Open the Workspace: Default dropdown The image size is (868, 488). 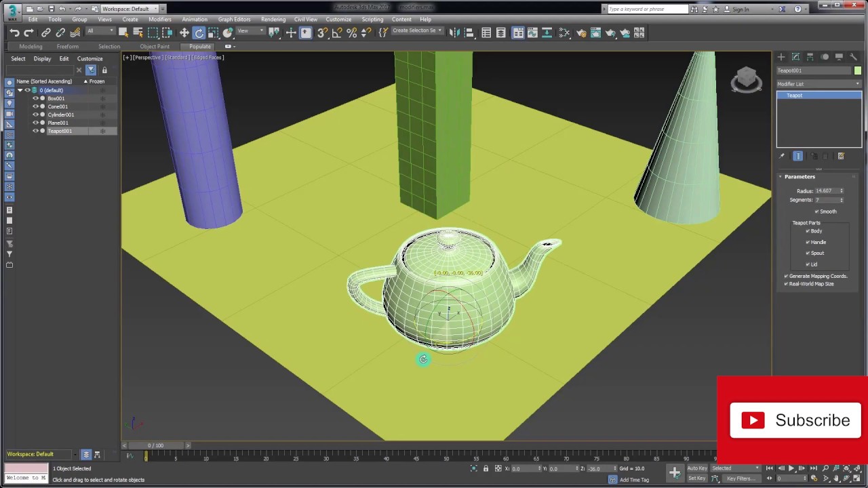(131, 9)
